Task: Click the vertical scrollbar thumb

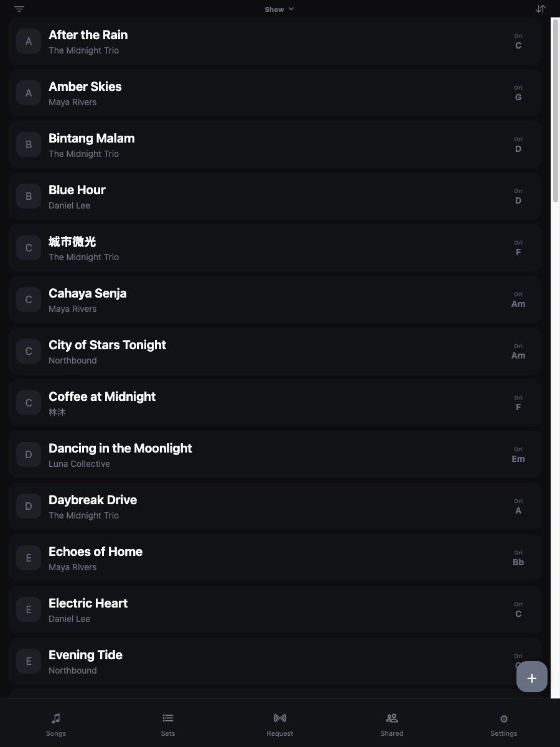Action: pos(556,110)
